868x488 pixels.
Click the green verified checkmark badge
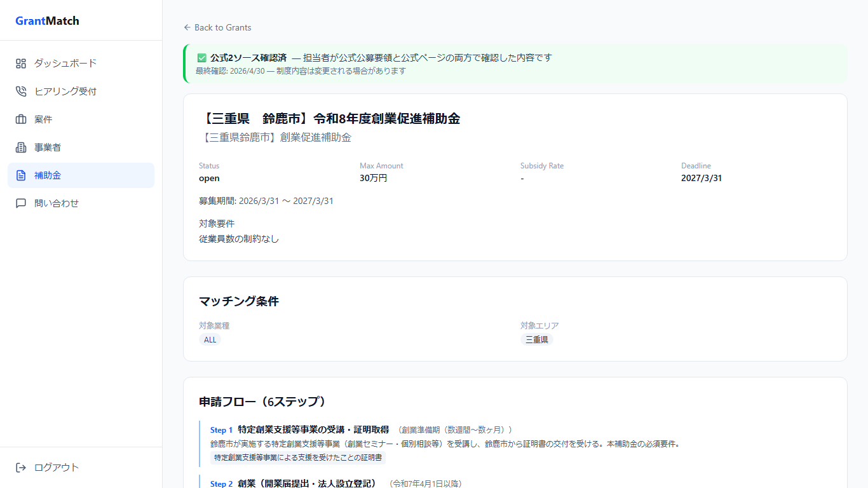click(x=201, y=57)
